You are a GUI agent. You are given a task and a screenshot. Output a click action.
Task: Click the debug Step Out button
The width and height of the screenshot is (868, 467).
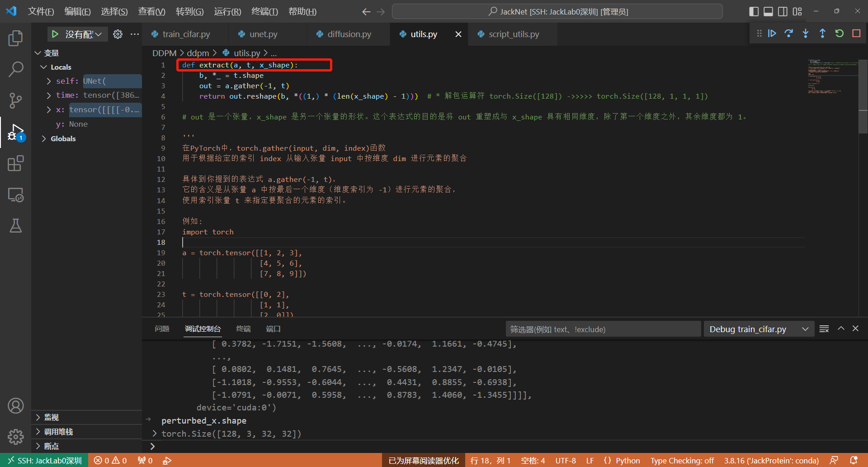click(822, 33)
